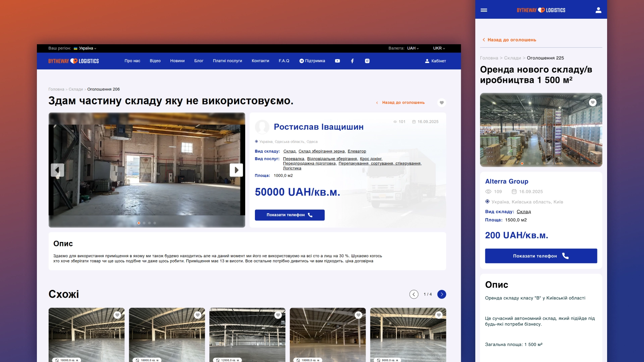Show previous photo in desktop gallery
The height and width of the screenshot is (362, 644).
tap(57, 170)
